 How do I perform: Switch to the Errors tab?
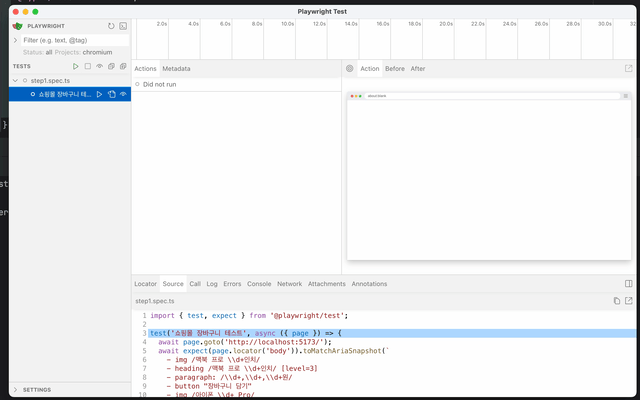tap(232, 284)
